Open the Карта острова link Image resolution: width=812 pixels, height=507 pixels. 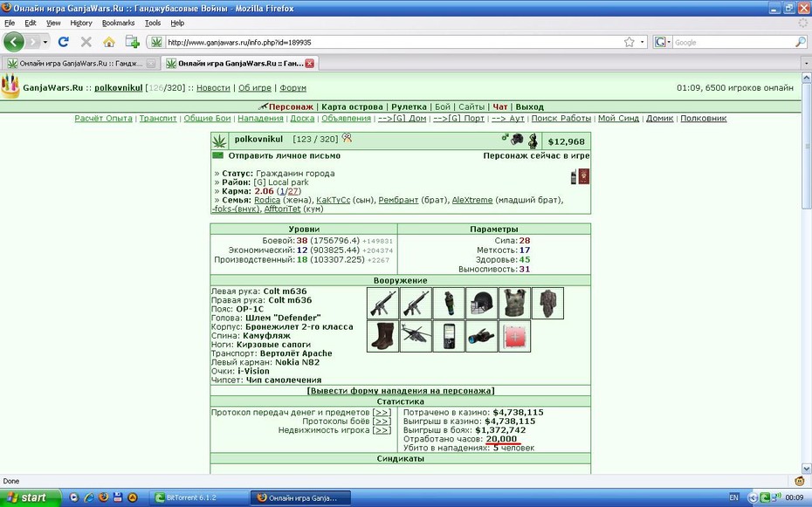tap(352, 106)
